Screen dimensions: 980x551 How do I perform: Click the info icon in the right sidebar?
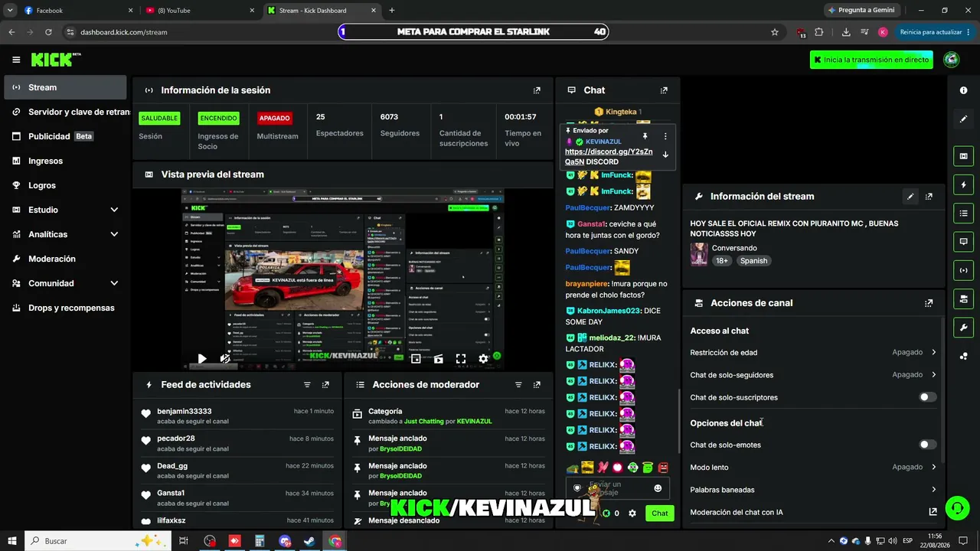click(963, 90)
